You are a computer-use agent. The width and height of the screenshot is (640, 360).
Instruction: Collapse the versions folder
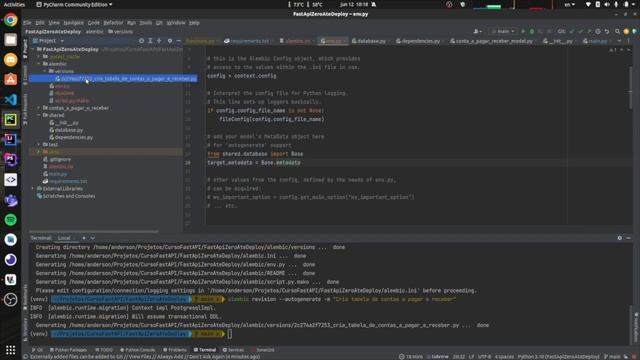pos(45,71)
